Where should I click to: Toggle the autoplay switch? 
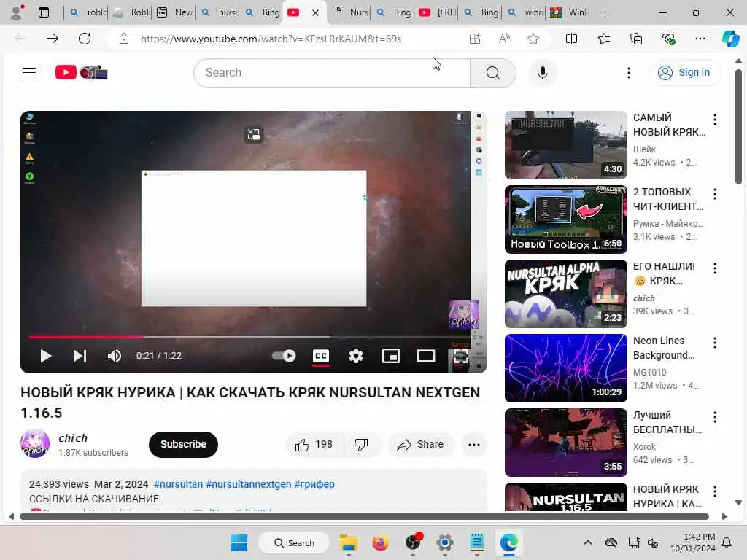[284, 356]
